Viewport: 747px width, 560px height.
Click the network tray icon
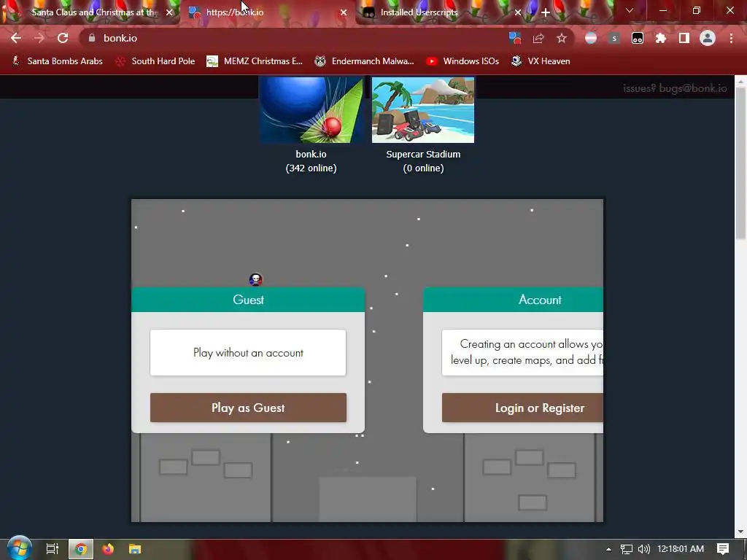tap(627, 549)
